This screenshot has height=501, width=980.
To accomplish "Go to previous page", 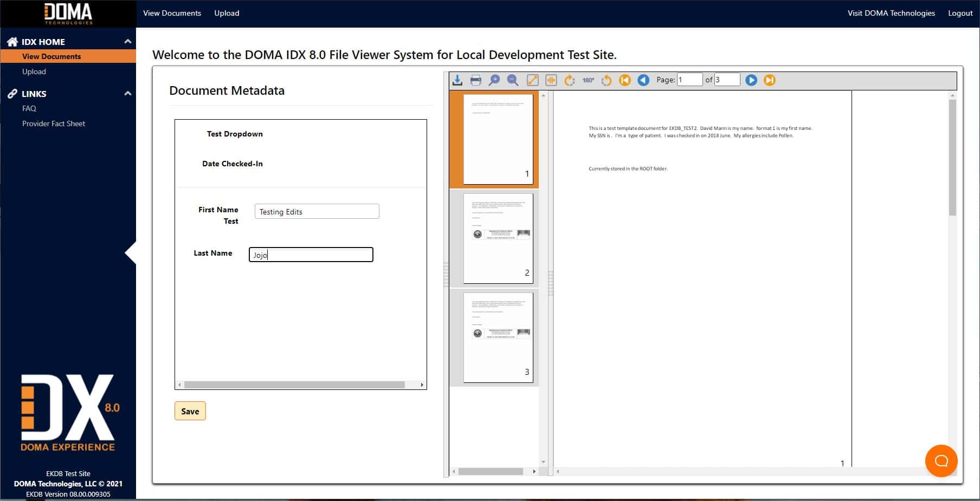I will click(x=643, y=80).
